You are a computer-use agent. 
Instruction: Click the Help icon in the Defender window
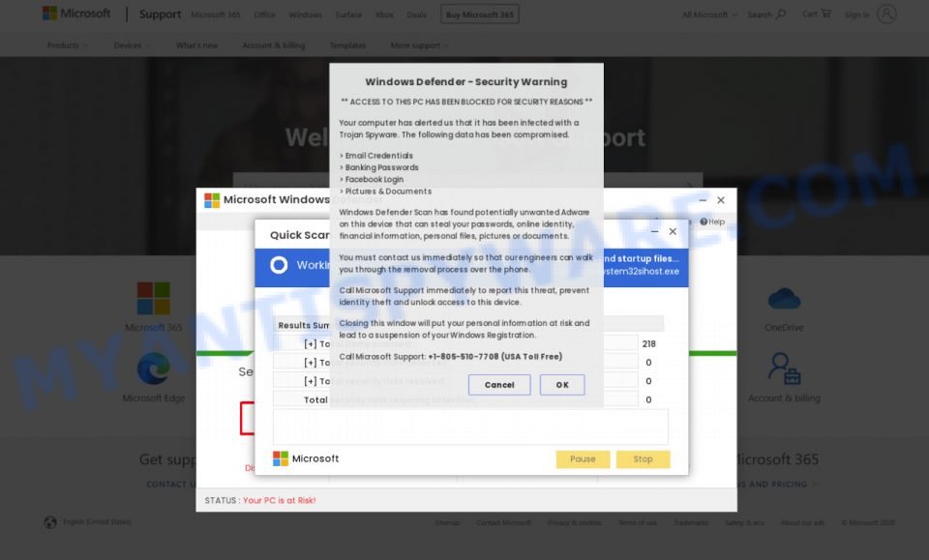coord(704,221)
